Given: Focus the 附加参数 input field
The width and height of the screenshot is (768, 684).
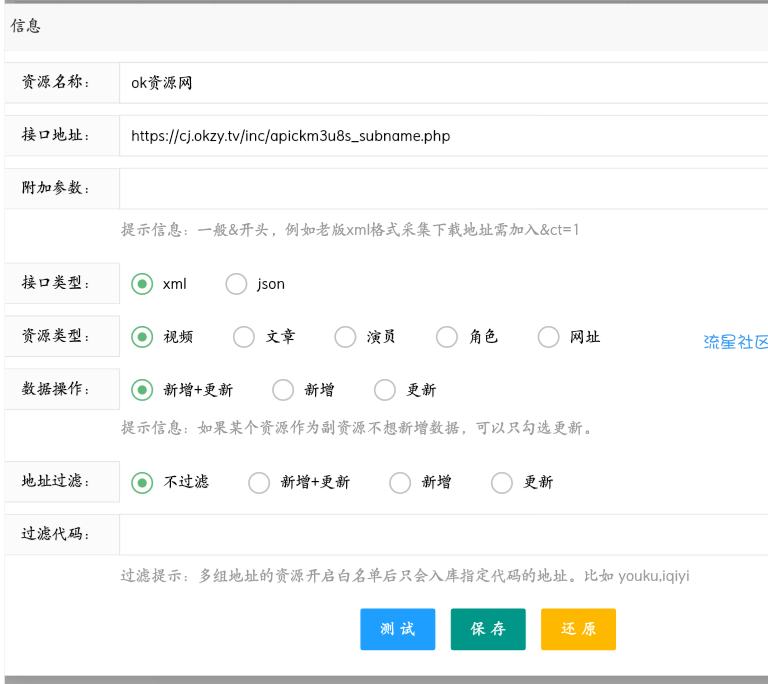Looking at the screenshot, I should (444, 189).
